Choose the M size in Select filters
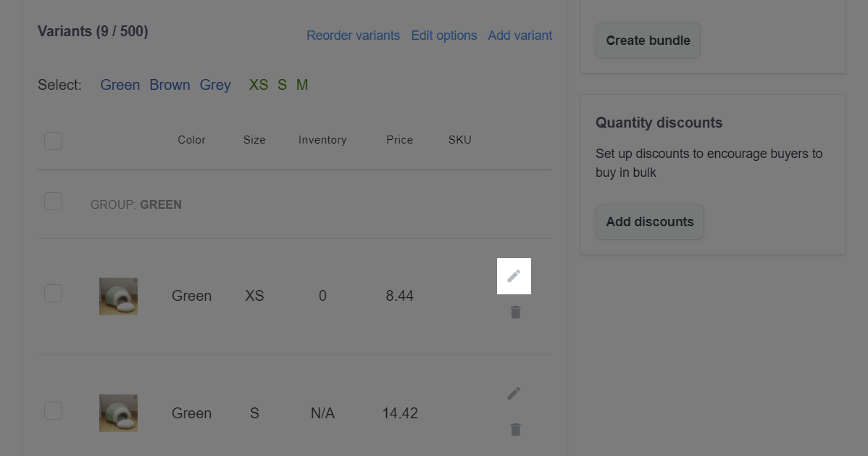This screenshot has height=456, width=868. [302, 85]
